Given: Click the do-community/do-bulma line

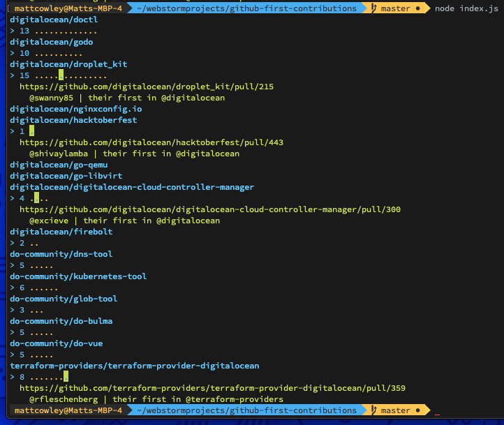Looking at the screenshot, I should (x=61, y=321).
